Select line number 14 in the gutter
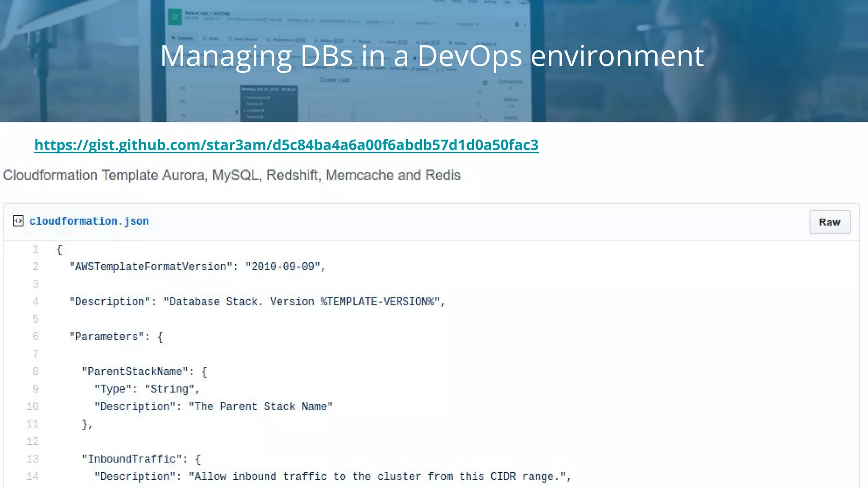 pyautogui.click(x=32, y=476)
